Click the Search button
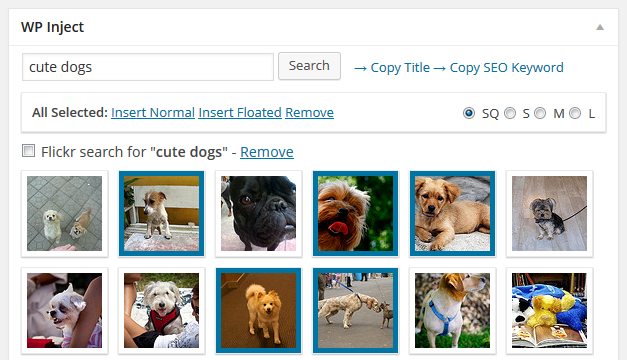The height and width of the screenshot is (360, 627). pos(310,66)
